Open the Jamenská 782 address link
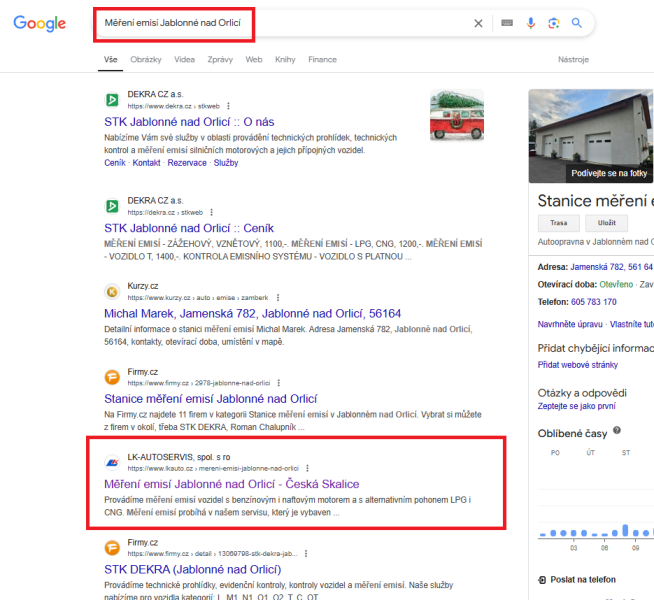 [x=611, y=267]
